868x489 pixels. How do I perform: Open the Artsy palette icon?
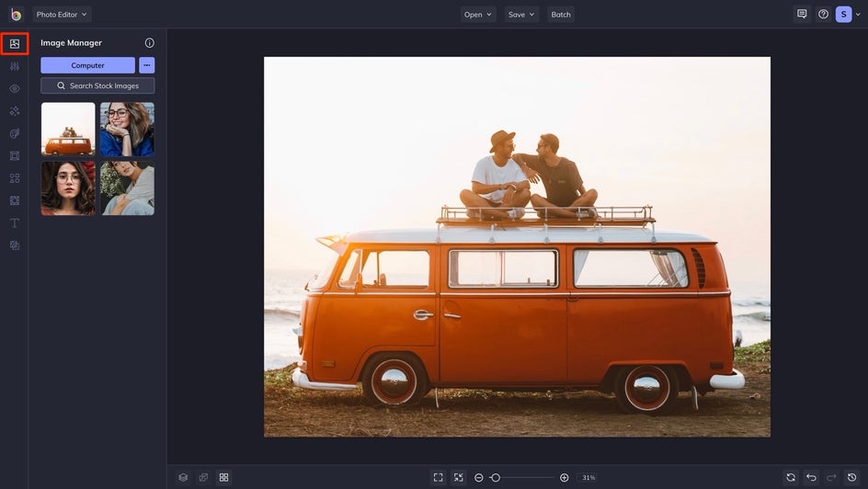15,133
